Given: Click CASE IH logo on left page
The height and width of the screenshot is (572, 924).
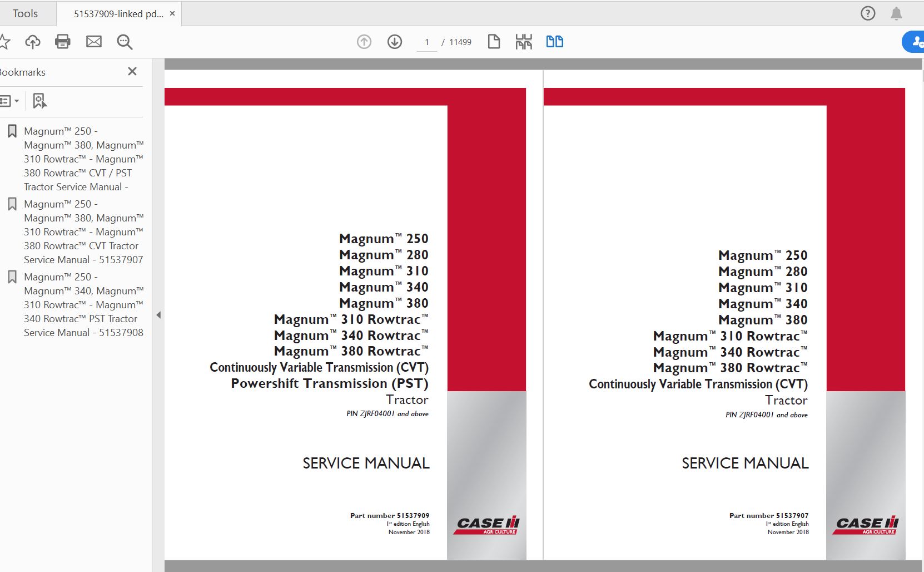Looking at the screenshot, I should (x=488, y=525).
